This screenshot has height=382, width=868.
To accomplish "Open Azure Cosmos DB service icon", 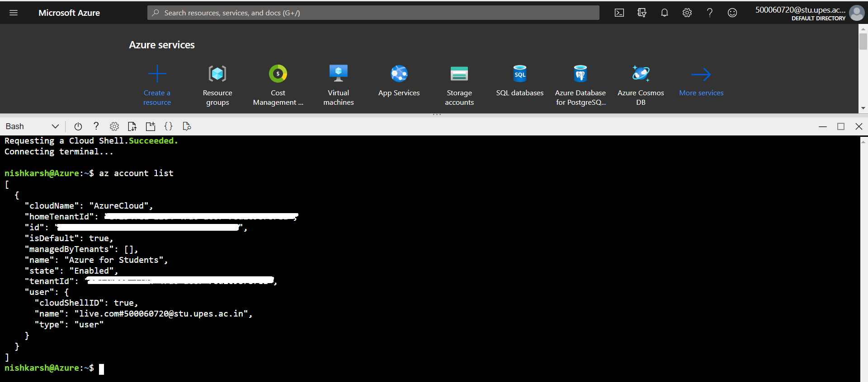I will point(641,74).
